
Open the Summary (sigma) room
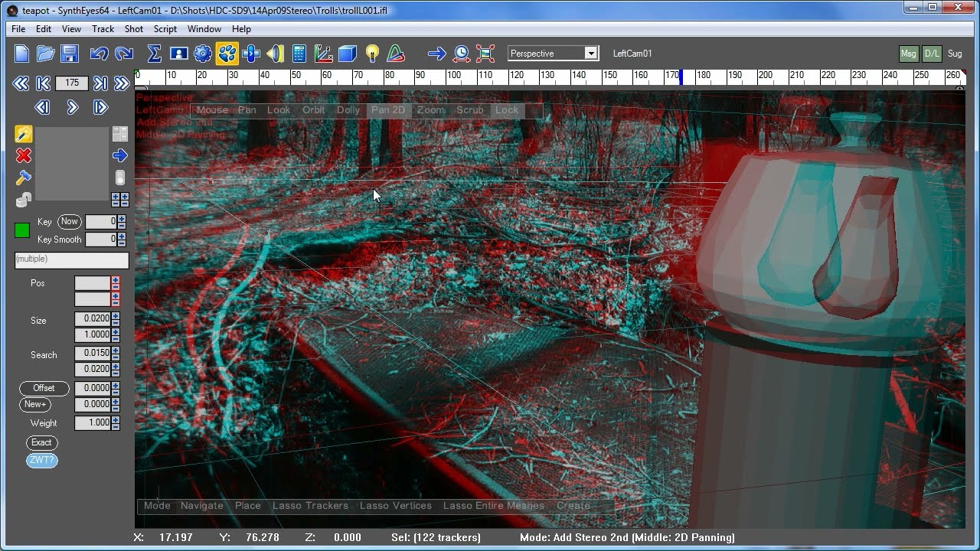(154, 54)
